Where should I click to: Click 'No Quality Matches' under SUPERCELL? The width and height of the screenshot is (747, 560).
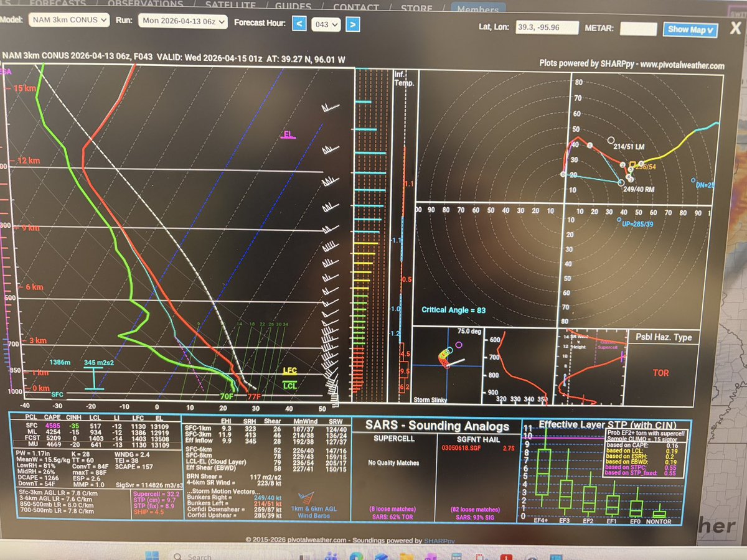[x=393, y=463]
